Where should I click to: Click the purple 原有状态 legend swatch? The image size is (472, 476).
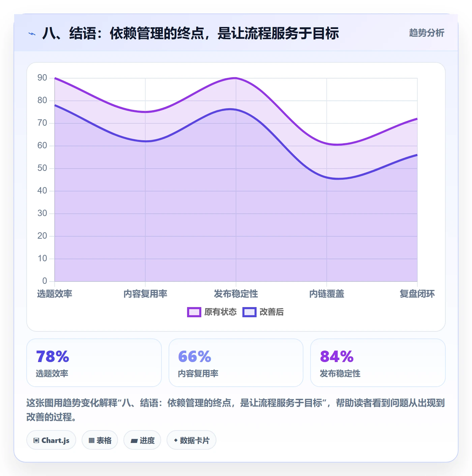coord(194,312)
